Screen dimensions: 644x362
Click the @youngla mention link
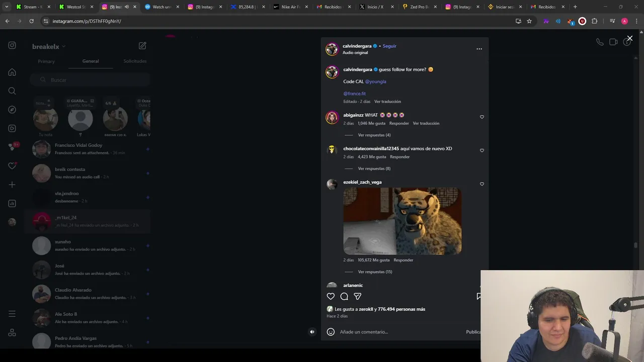click(x=375, y=81)
